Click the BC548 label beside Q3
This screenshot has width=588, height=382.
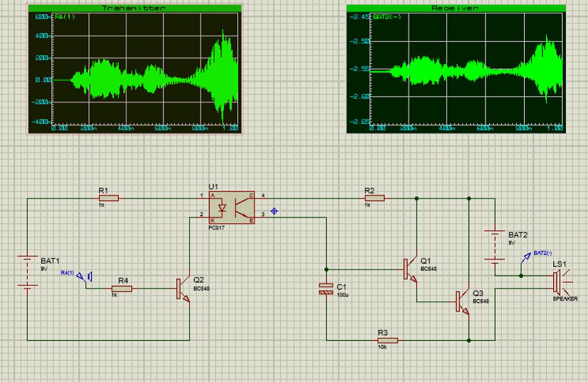pos(481,302)
